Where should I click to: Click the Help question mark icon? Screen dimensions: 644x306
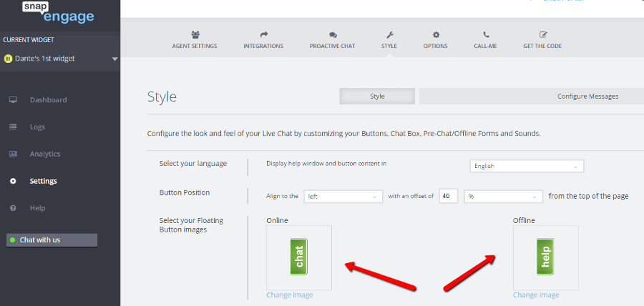coord(13,208)
